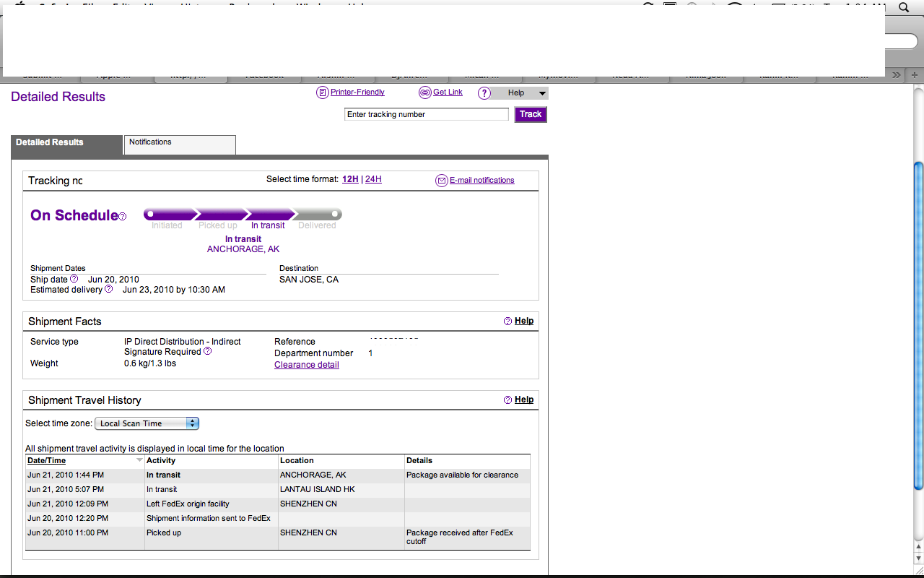Select the Detailed Results tab
Image resolution: width=924 pixels, height=578 pixels.
[x=67, y=144]
